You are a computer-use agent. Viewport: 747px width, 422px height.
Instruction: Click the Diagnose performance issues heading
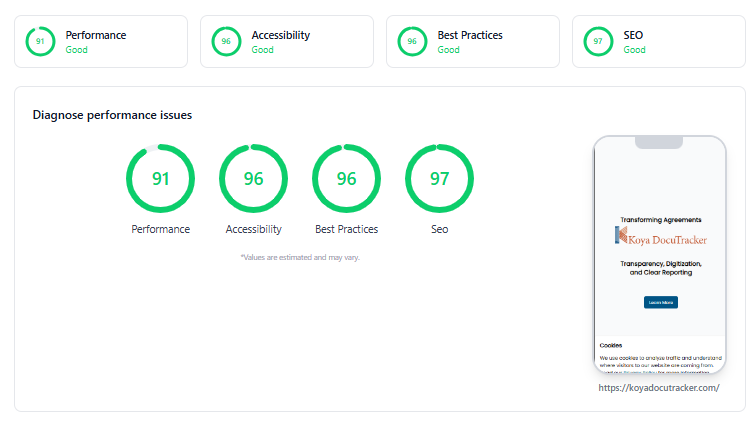tap(112, 115)
